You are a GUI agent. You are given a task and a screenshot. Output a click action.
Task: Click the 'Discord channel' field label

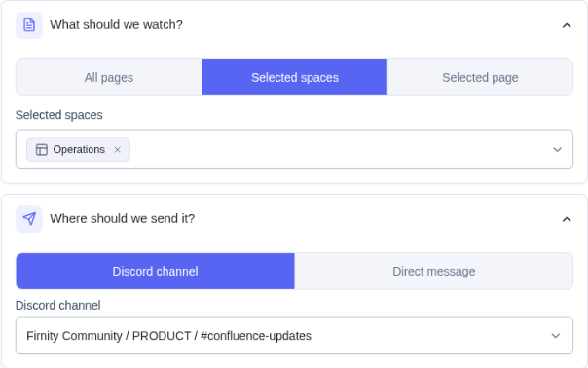click(58, 306)
